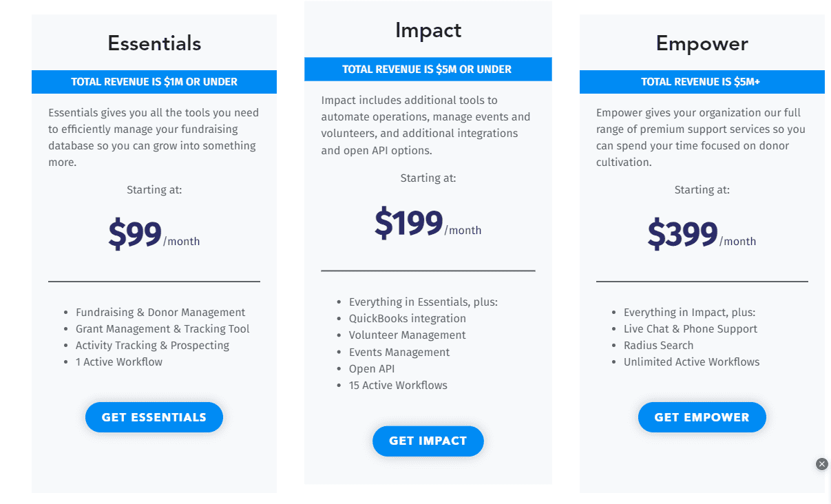Viewport: 831px width, 504px height.
Task: Click the Unlimited Active Workflows feature entry
Action: click(691, 361)
